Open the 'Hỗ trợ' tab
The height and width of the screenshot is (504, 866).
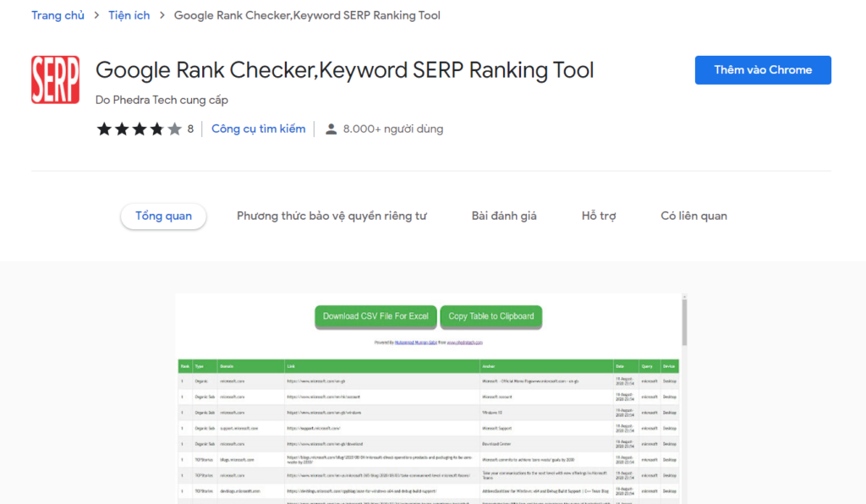coord(599,216)
